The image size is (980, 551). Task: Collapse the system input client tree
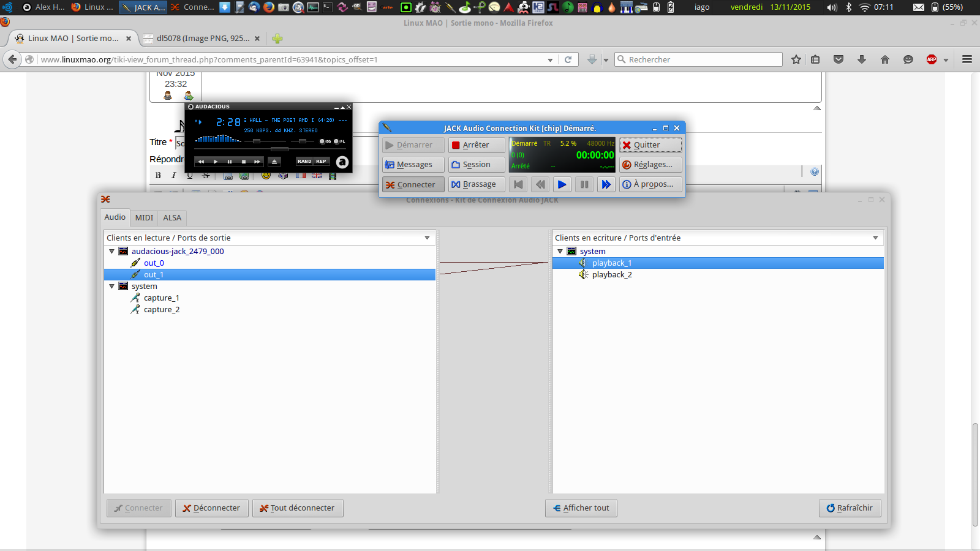click(x=560, y=252)
